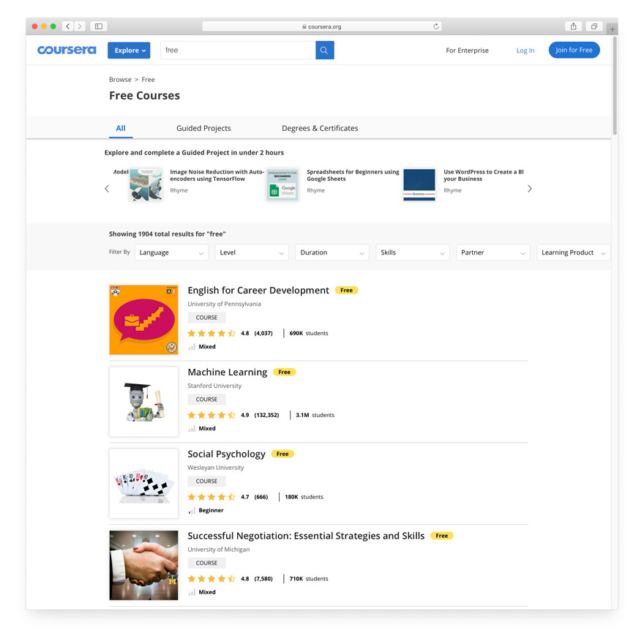The height and width of the screenshot is (644, 644).
Task: Click the browser reload icon
Action: click(x=437, y=26)
